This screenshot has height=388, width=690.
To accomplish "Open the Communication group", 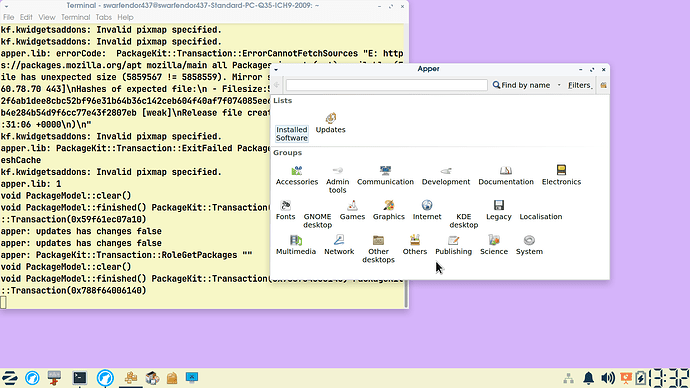I will pyautogui.click(x=385, y=175).
